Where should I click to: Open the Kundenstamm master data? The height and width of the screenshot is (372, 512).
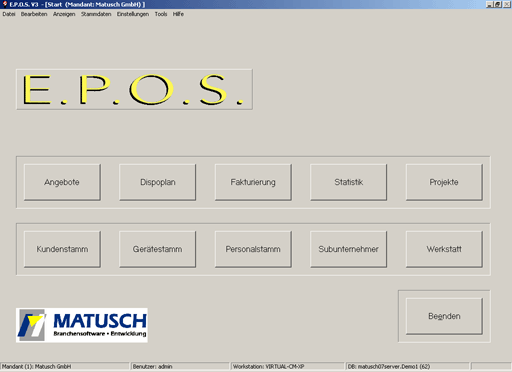tap(62, 249)
